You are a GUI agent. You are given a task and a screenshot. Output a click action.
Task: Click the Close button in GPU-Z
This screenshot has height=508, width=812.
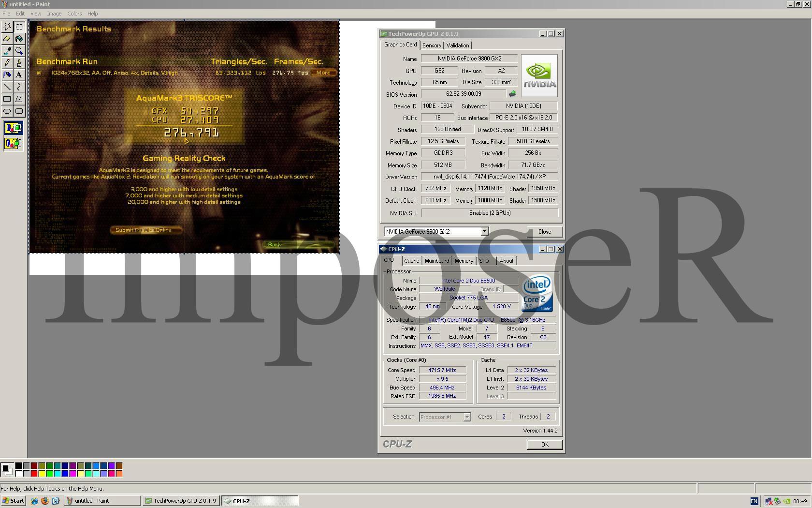point(545,232)
